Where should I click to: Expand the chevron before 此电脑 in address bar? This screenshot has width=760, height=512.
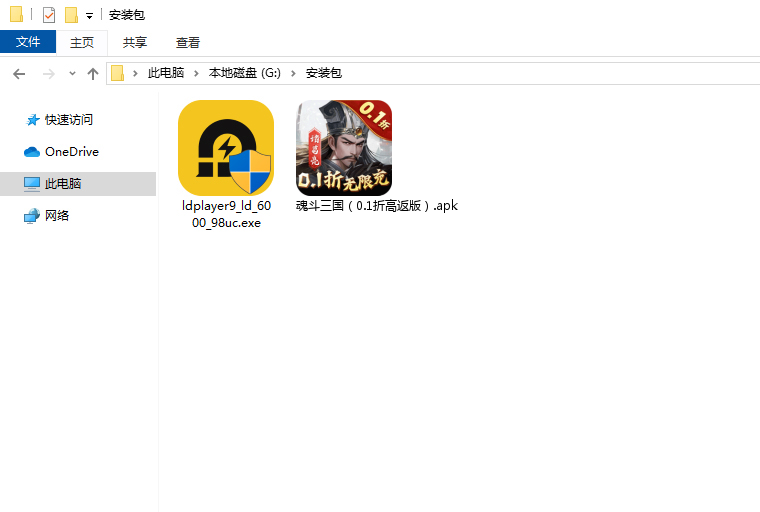click(x=135, y=73)
